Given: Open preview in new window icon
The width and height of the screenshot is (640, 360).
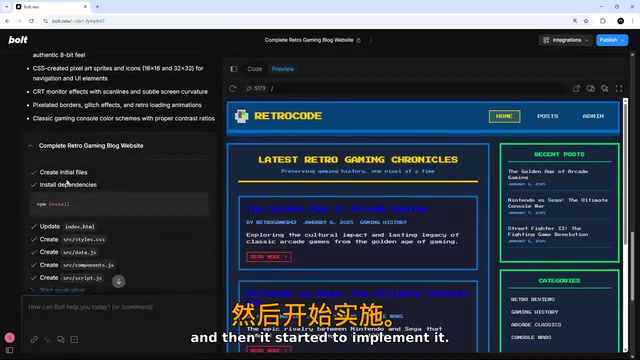Looking at the screenshot, I should (576, 88).
